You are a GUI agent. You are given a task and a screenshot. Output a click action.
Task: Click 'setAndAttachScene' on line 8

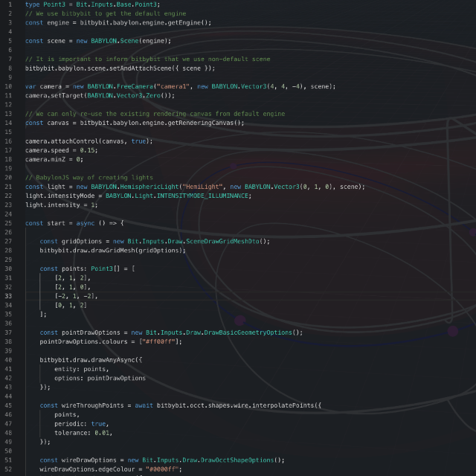click(141, 68)
